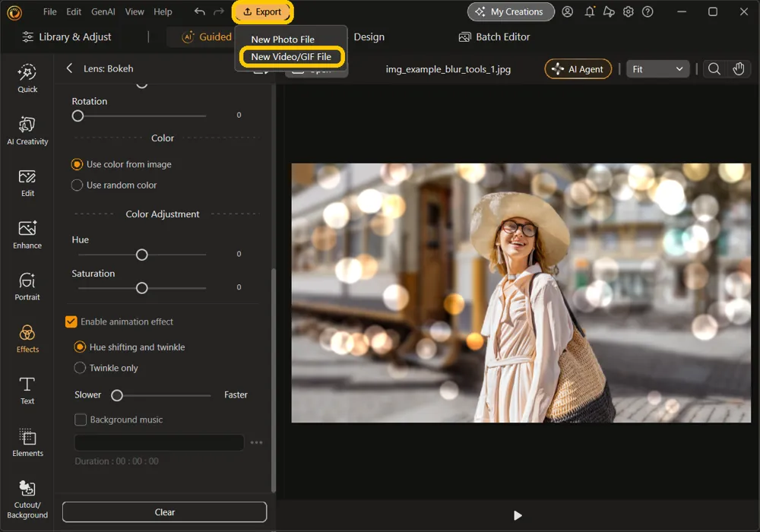Screen dimensions: 760x532
Task: Switch to the Design tab
Action: (369, 36)
